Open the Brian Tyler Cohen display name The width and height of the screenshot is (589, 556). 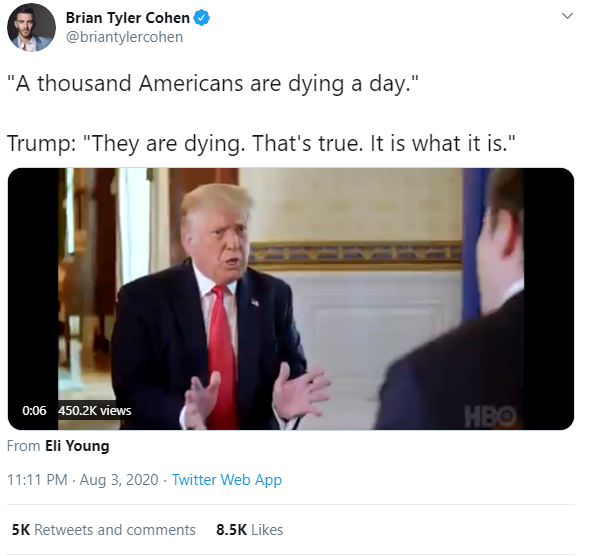[128, 18]
